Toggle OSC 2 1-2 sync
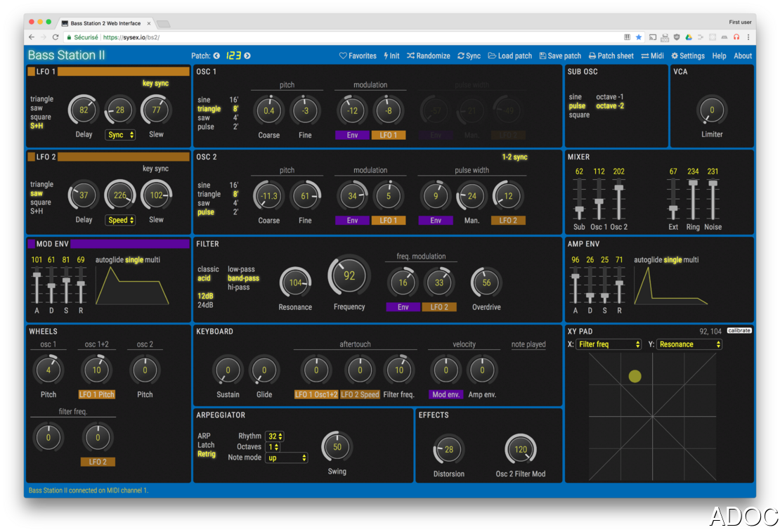The height and width of the screenshot is (532, 780). point(514,157)
